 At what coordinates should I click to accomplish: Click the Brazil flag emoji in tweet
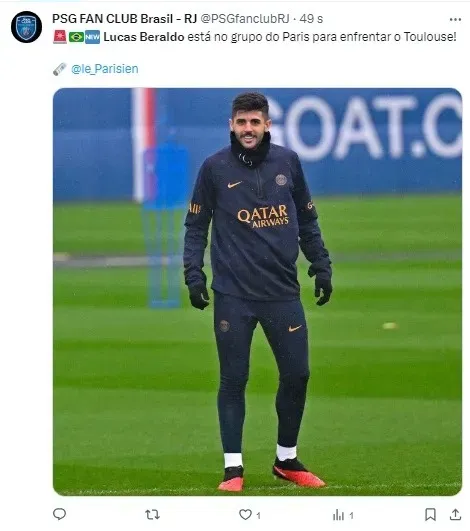(76, 37)
